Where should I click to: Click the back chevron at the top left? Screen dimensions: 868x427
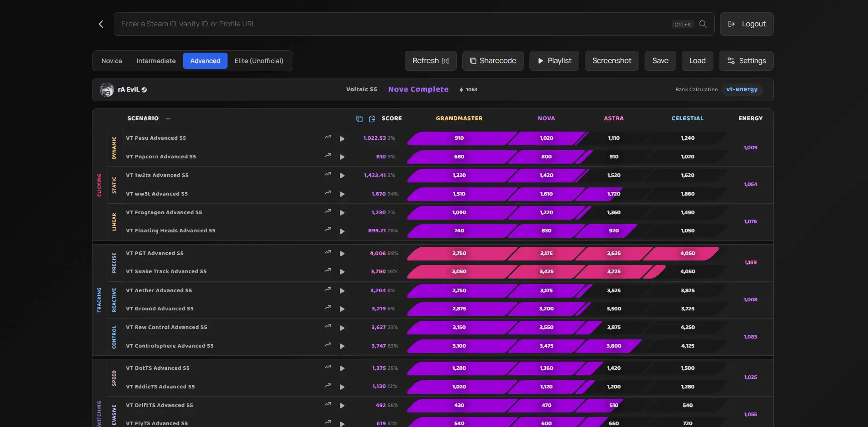tap(101, 24)
